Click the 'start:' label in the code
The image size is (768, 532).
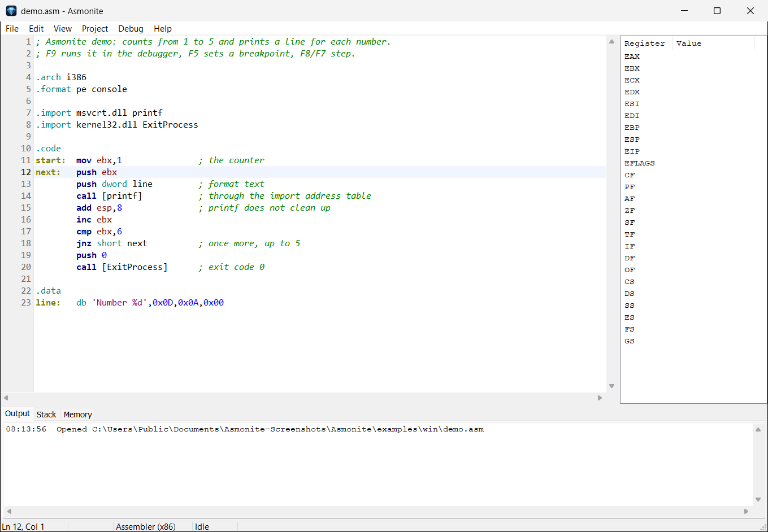click(x=51, y=160)
